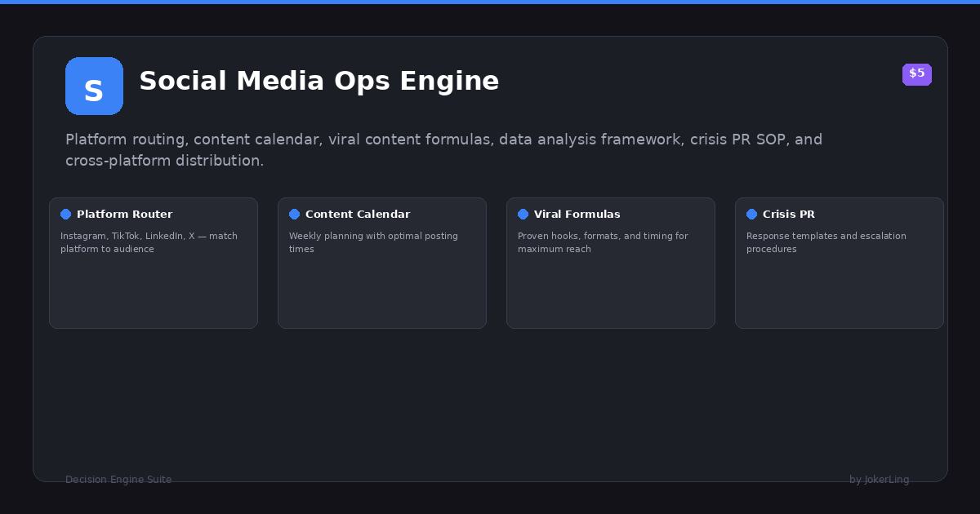Click 'Proven hooks, formats, and timing' text
The height and width of the screenshot is (514, 980).
pyautogui.click(x=603, y=242)
